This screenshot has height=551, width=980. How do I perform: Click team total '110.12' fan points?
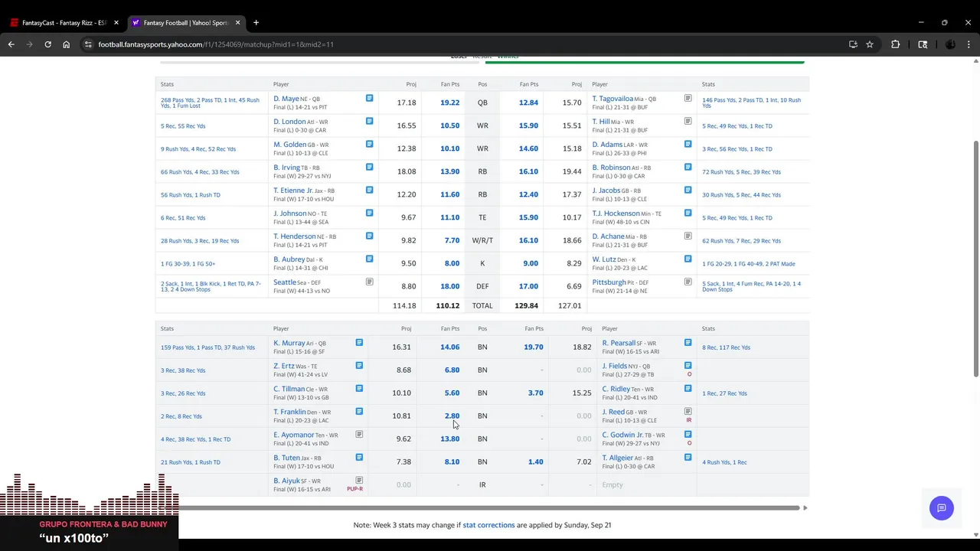447,305
